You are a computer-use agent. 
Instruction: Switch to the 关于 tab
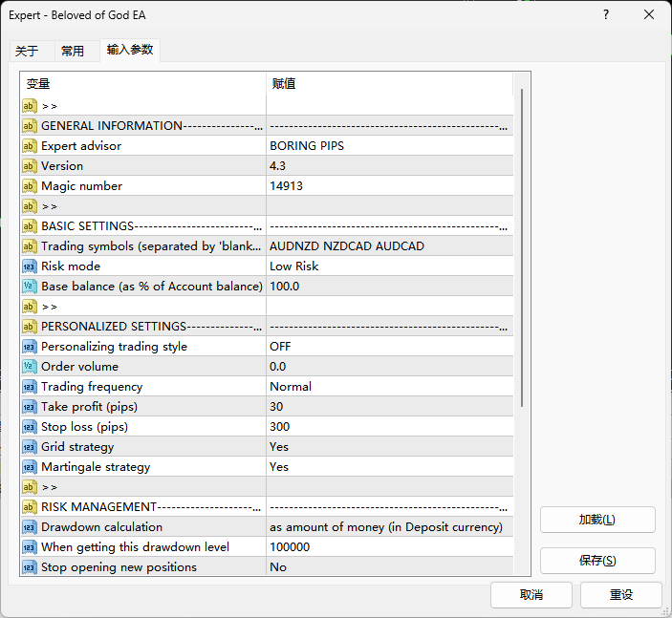click(x=27, y=51)
